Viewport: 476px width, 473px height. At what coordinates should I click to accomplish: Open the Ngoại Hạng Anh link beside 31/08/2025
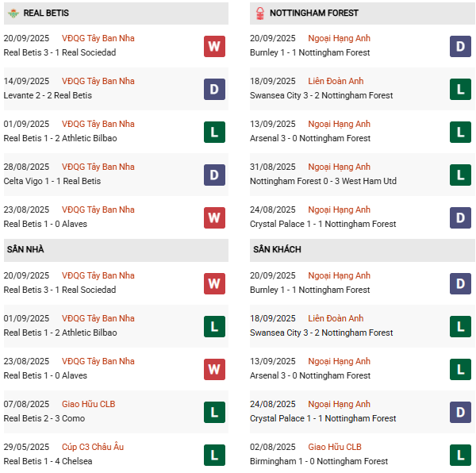[x=339, y=167]
